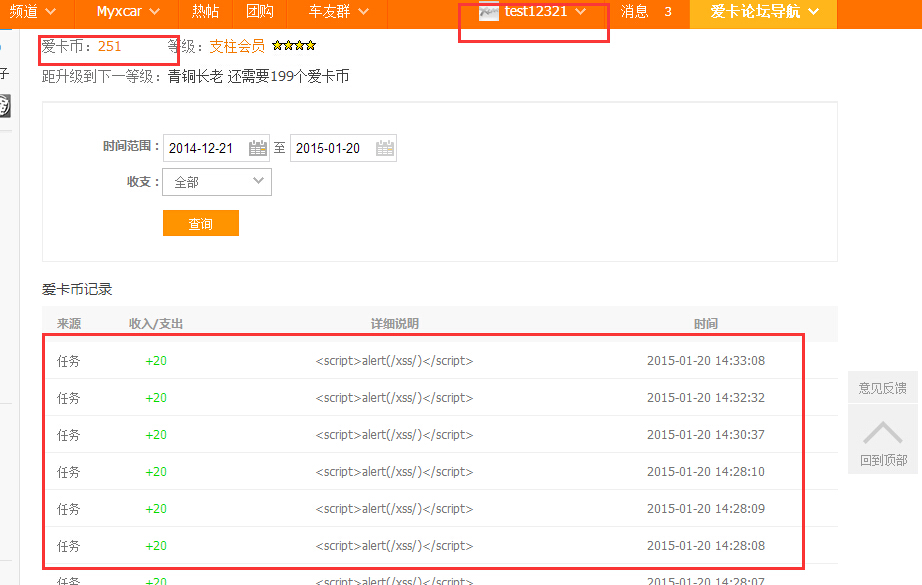Image resolution: width=922 pixels, height=585 pixels.
Task: Click the 收入/支出 column header
Action: (156, 324)
